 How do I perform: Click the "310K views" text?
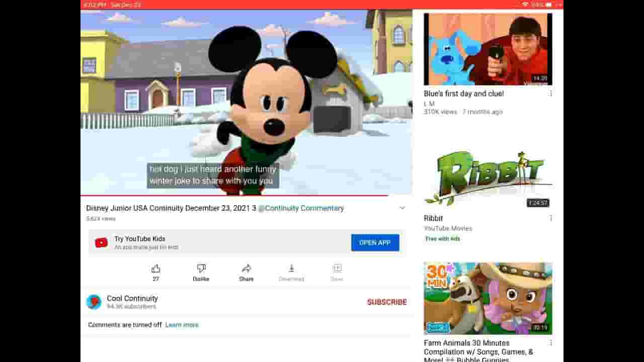pos(440,112)
